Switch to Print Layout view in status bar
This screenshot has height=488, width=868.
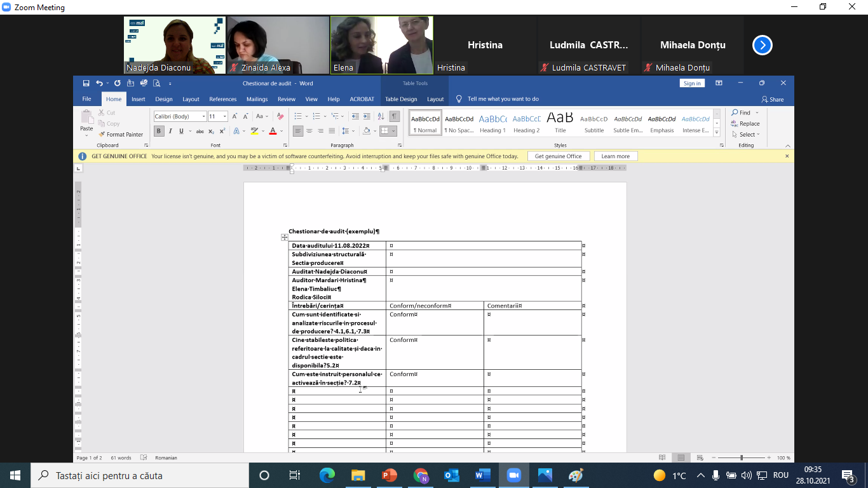(681, 457)
